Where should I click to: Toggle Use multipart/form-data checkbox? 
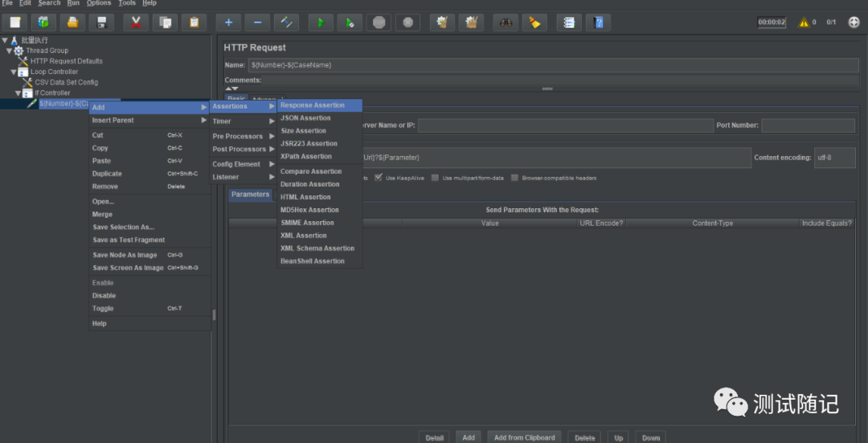click(x=435, y=178)
